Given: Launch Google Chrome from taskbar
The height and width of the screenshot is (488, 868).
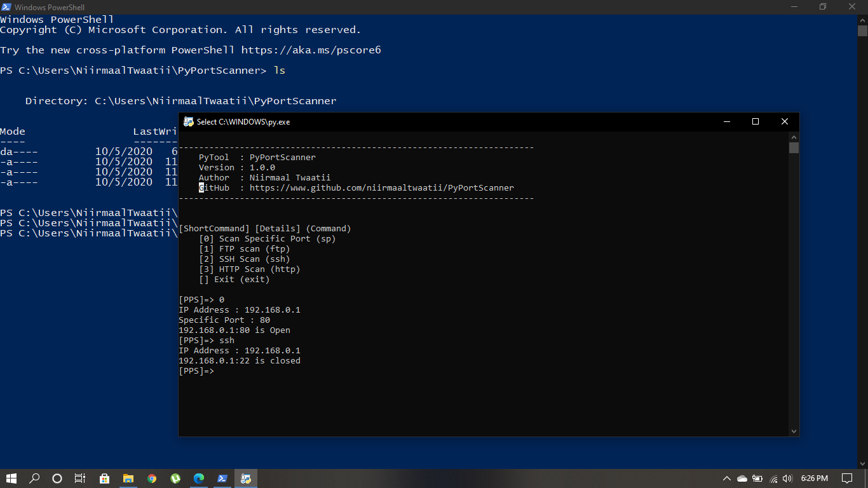Looking at the screenshot, I should [x=152, y=478].
